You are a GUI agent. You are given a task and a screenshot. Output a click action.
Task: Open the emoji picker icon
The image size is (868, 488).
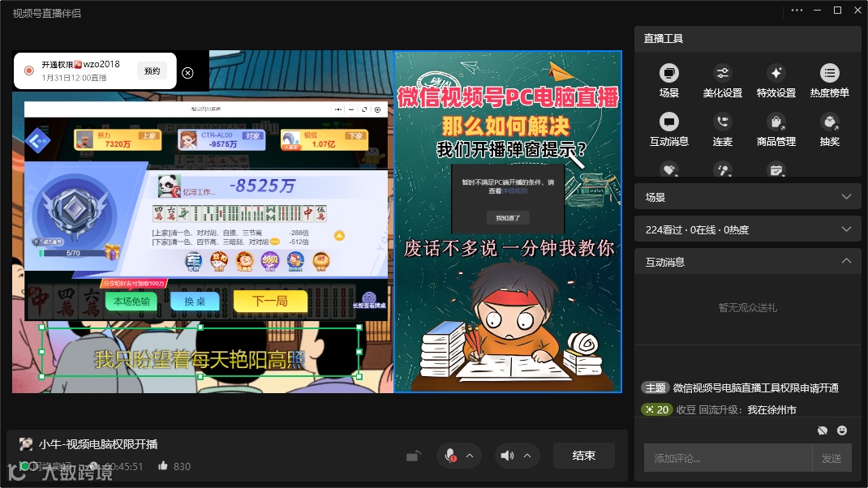842,430
